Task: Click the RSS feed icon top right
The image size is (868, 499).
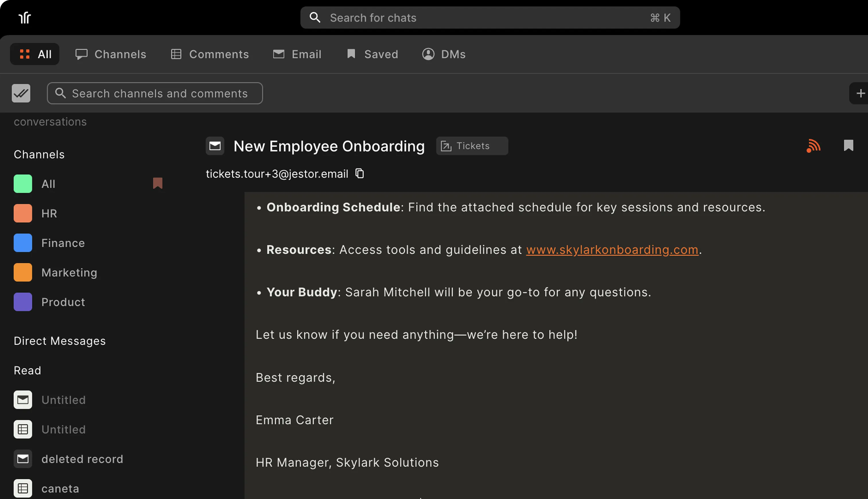Action: point(813,146)
